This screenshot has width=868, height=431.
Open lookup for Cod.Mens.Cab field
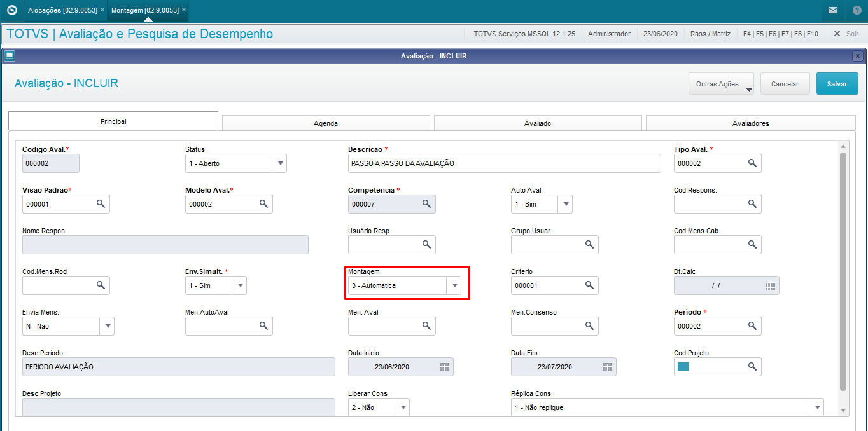tap(752, 245)
